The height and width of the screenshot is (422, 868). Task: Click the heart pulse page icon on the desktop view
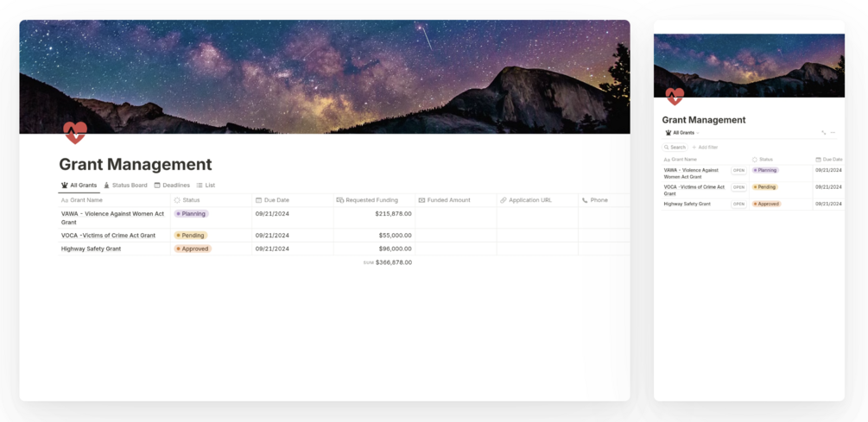75,133
